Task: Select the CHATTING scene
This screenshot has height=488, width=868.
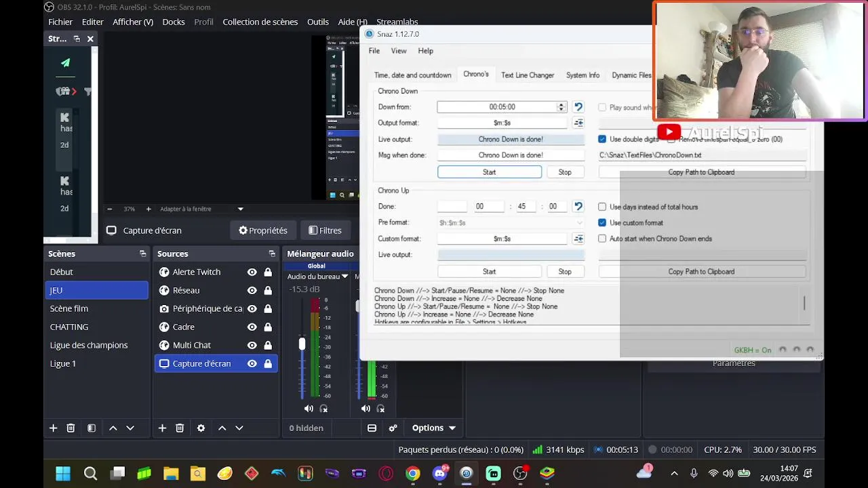Action: pos(96,327)
